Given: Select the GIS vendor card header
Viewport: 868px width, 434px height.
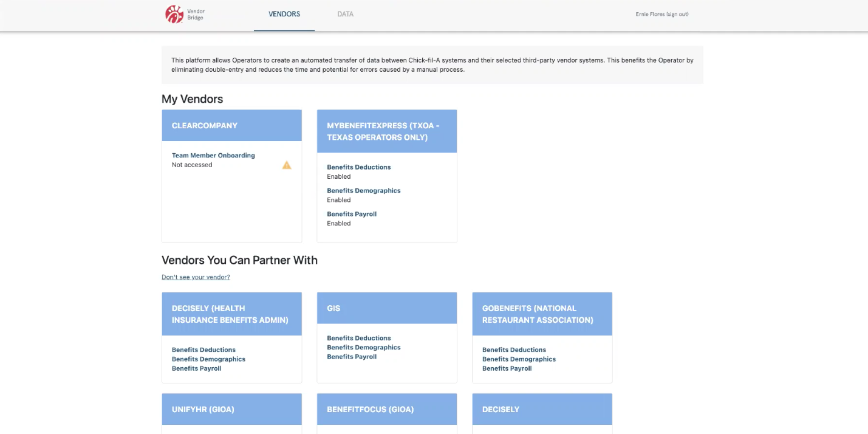Looking at the screenshot, I should [387, 308].
